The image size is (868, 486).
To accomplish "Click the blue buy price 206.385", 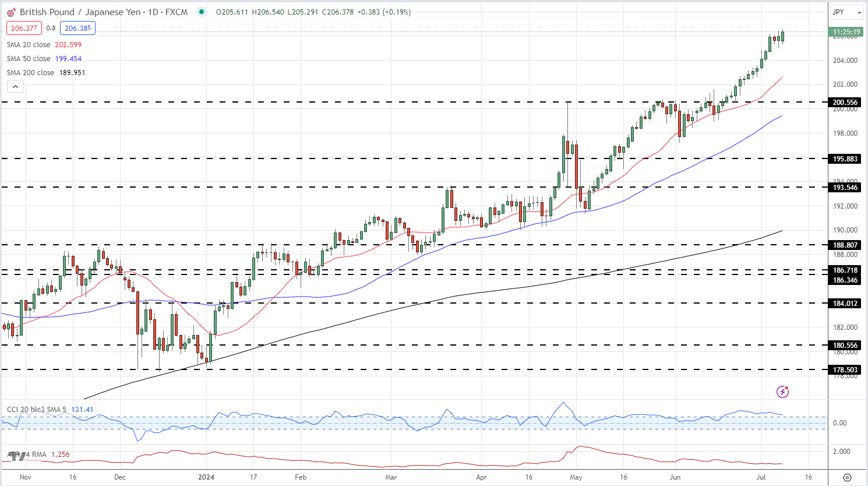I will click(77, 28).
